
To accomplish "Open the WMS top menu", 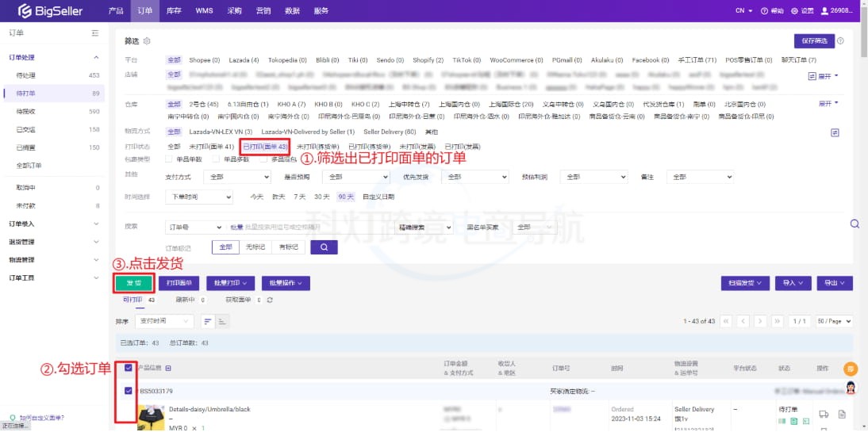I will point(204,11).
